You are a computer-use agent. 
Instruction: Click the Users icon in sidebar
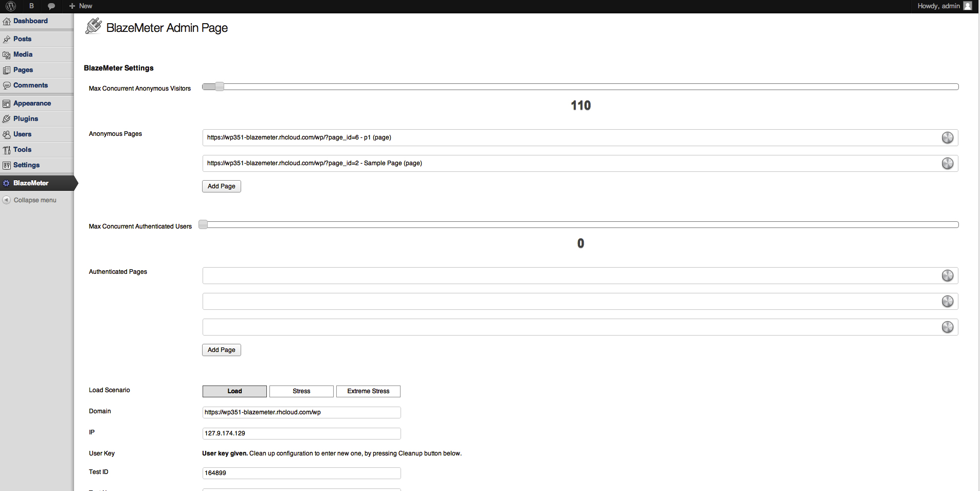(x=7, y=134)
